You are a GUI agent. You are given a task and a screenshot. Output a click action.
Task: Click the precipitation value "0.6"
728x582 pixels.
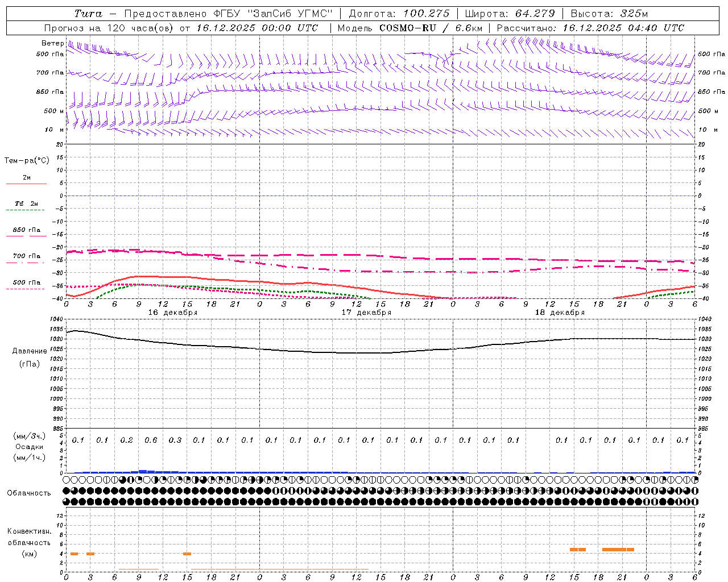[151, 440]
